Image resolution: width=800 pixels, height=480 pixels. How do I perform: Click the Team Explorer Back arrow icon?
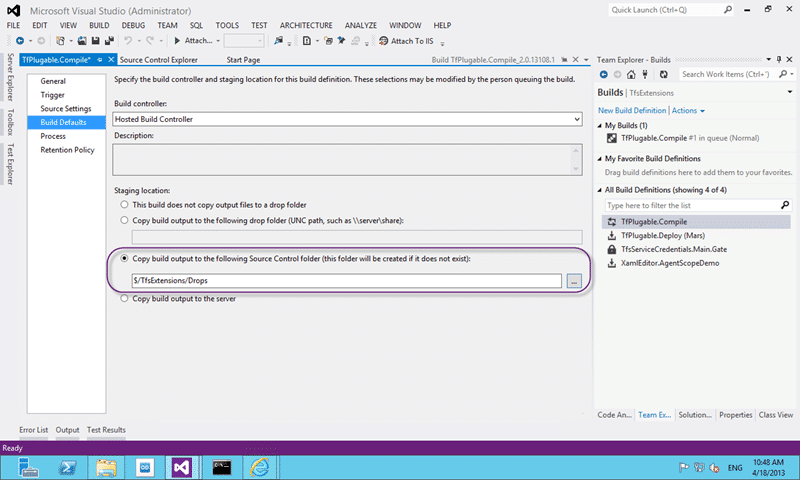click(604, 74)
